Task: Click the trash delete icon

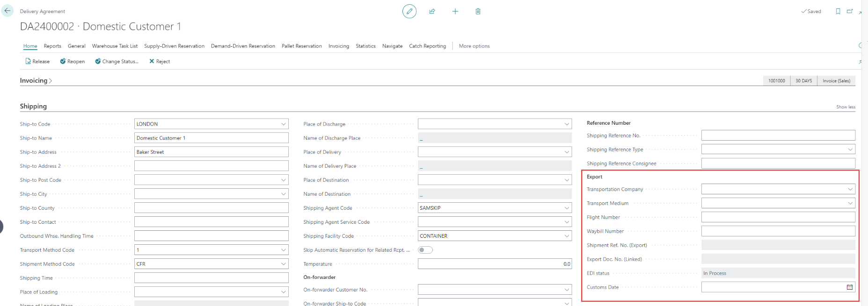Action: [478, 11]
